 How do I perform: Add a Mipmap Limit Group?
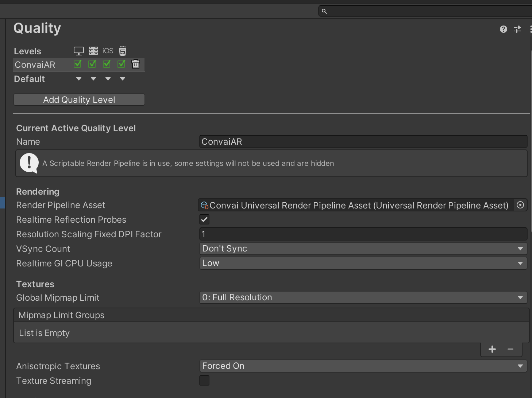(x=492, y=349)
